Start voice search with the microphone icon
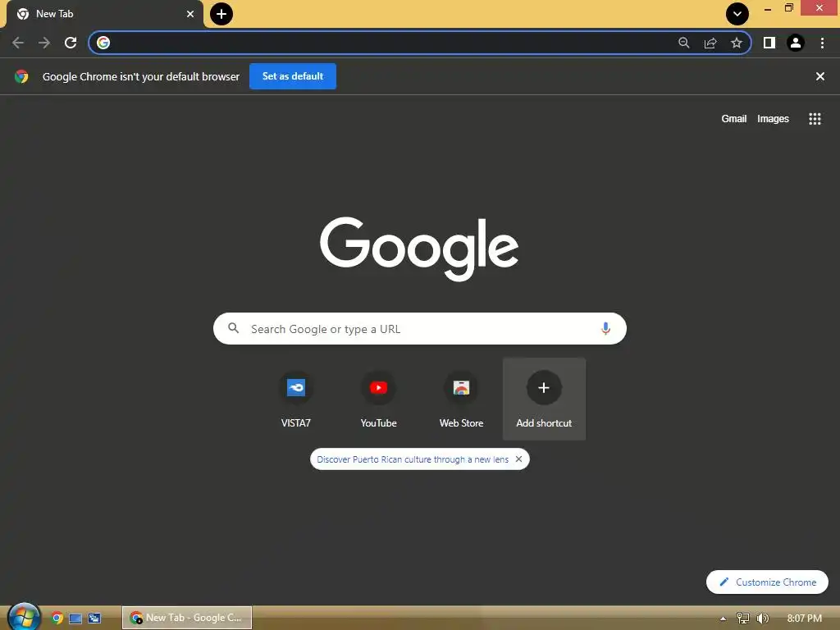This screenshot has height=630, width=840. click(x=605, y=328)
